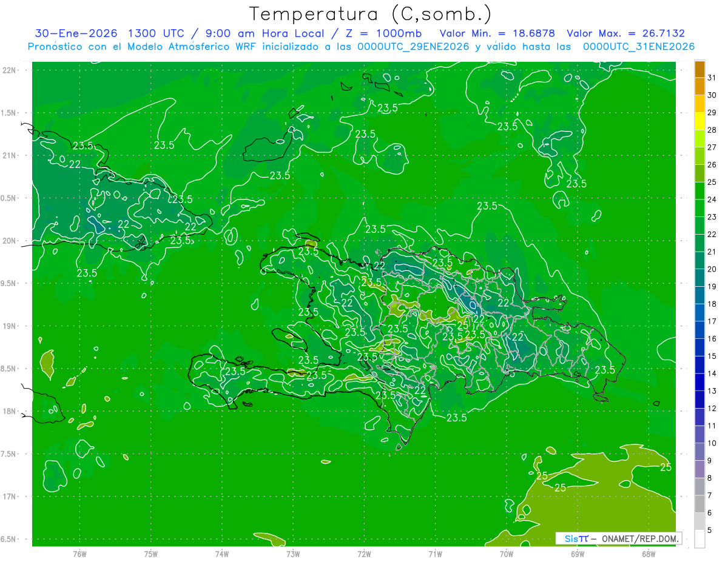Click the legend value '14'
This screenshot has height=562, width=728.
(712, 373)
